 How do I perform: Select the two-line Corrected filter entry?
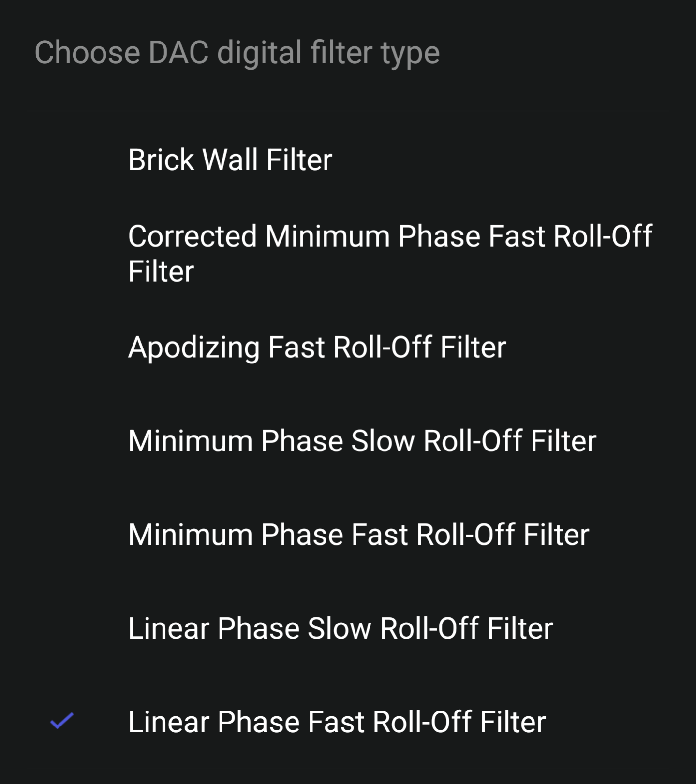[389, 253]
